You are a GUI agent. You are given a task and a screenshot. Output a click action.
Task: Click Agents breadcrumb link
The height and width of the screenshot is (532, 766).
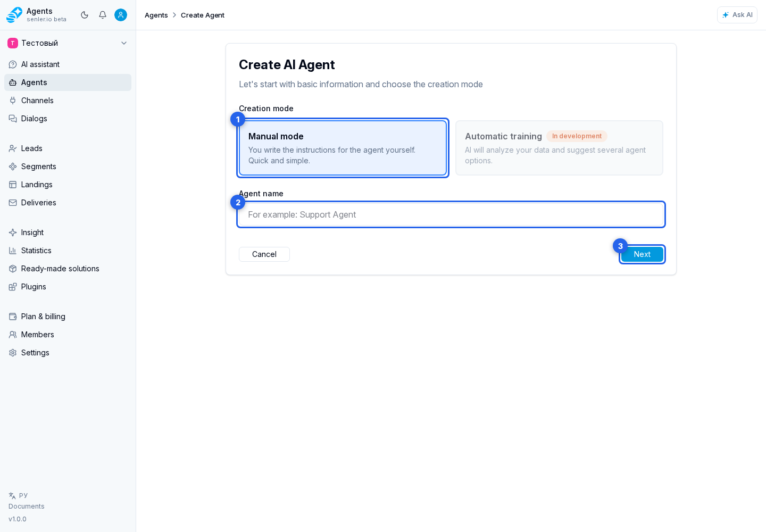coord(156,15)
